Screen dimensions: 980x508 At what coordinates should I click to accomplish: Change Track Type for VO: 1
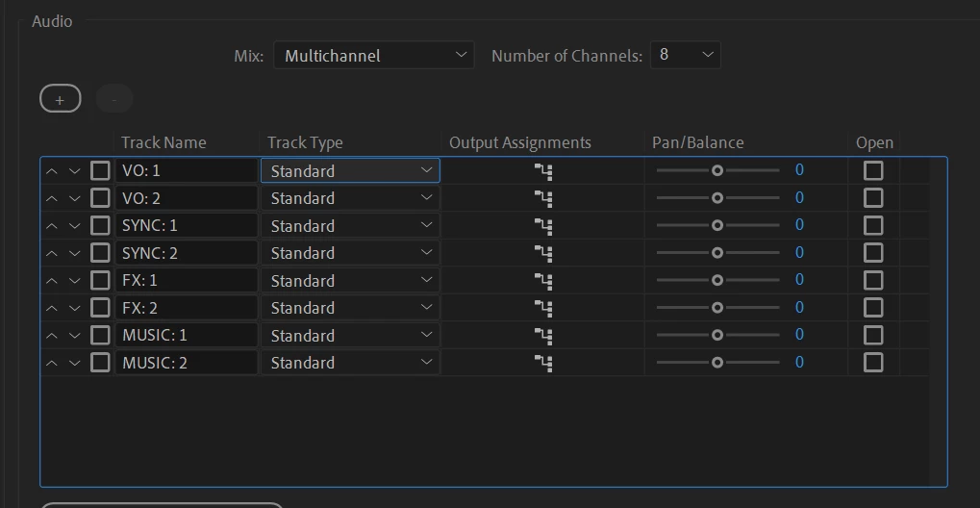coord(351,171)
